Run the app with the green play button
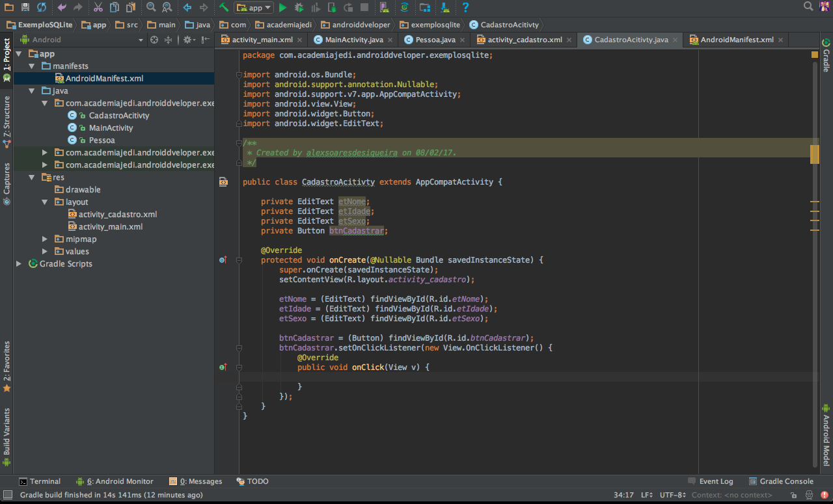This screenshot has height=504, width=833. coord(282,8)
